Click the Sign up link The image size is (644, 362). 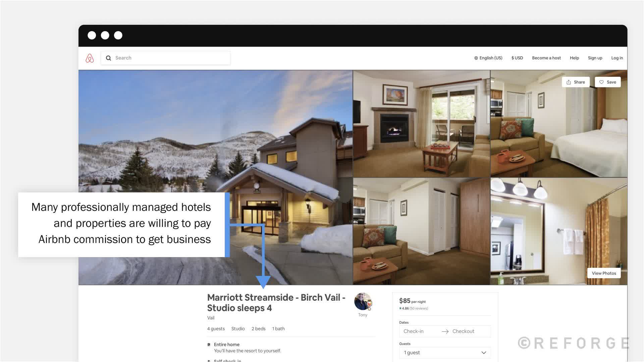point(595,58)
